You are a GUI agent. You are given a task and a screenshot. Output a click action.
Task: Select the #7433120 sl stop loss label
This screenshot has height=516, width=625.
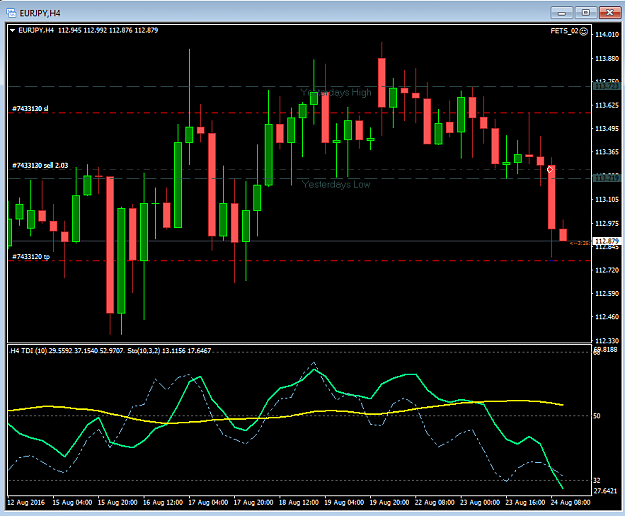[30, 108]
